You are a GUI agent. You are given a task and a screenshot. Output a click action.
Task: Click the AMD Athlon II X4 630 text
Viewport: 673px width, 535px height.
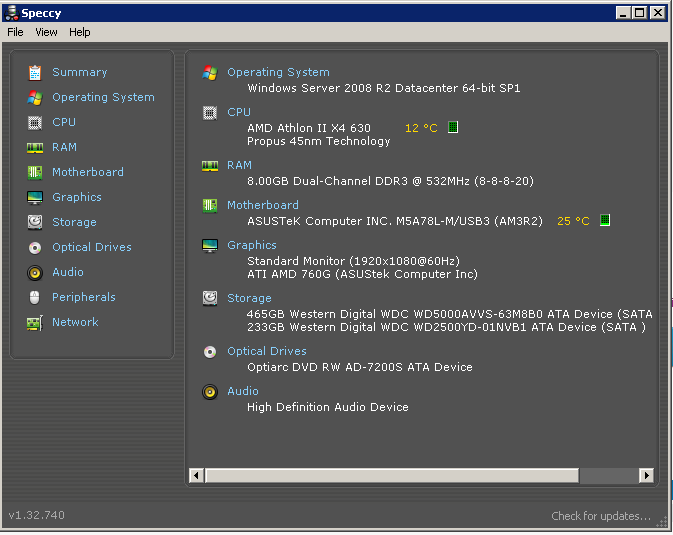point(309,128)
